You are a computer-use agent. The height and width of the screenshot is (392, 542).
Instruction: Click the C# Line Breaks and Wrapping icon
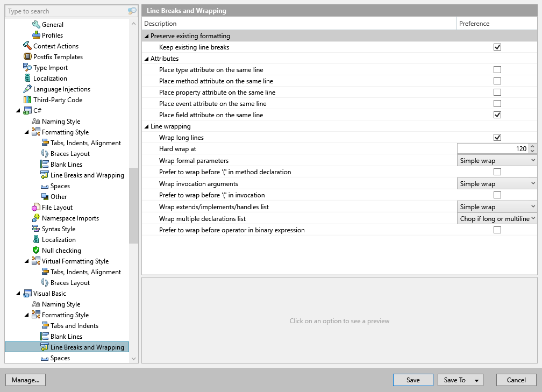45,175
